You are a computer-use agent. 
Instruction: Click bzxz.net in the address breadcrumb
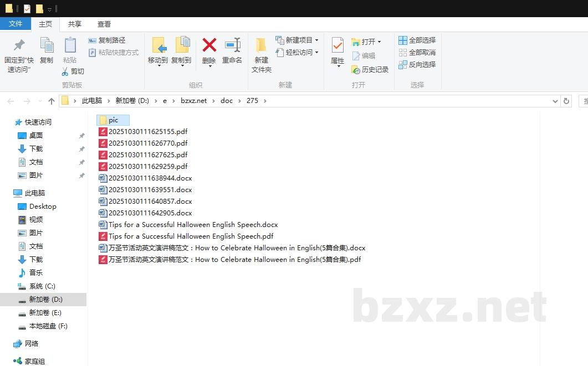[193, 101]
